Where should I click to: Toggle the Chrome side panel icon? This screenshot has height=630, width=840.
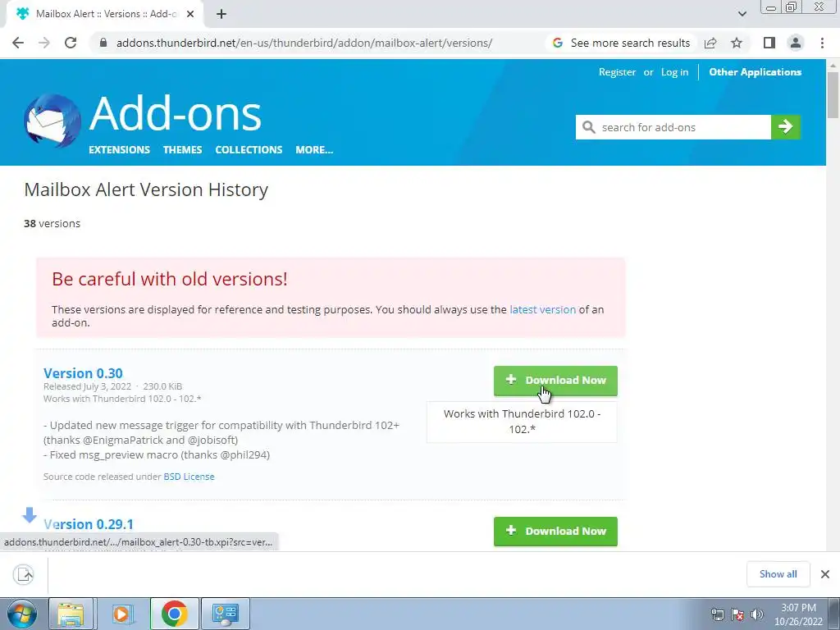click(769, 43)
